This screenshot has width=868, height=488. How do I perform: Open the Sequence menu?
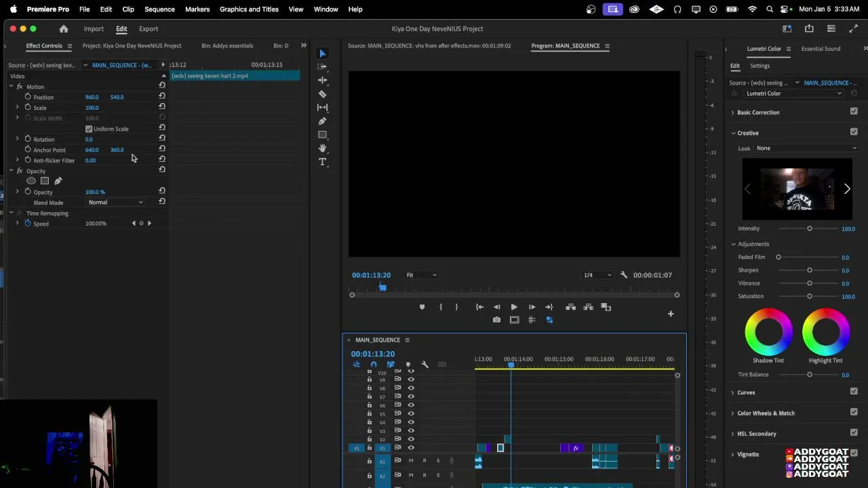click(x=159, y=9)
